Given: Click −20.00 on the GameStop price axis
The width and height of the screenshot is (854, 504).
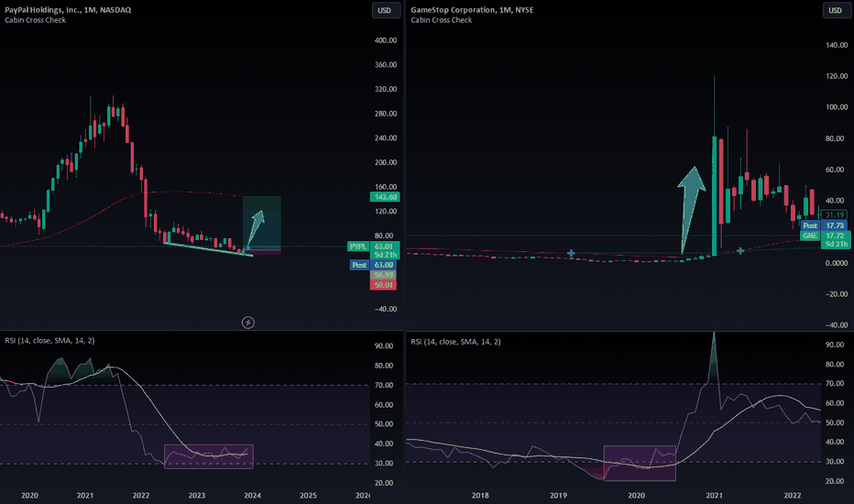Looking at the screenshot, I should click(x=837, y=294).
